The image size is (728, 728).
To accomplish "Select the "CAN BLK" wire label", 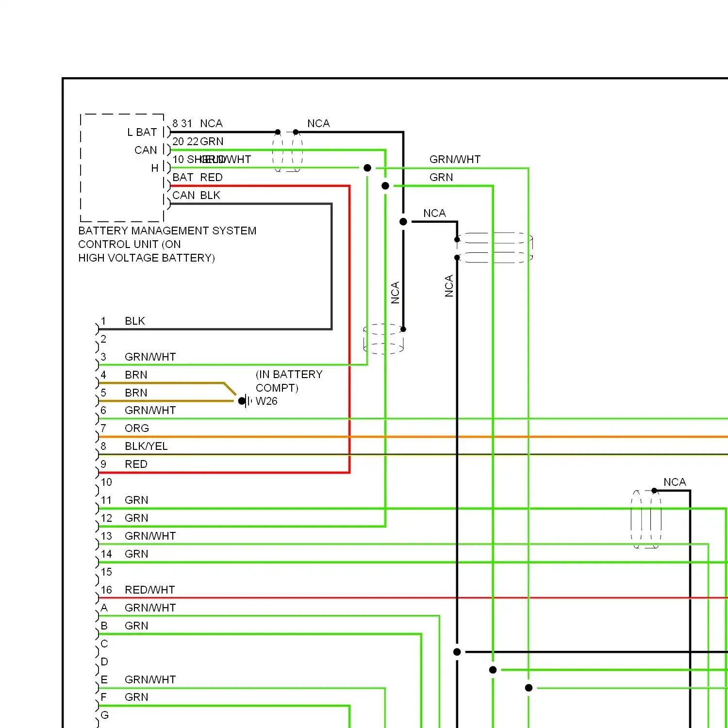I will (197, 195).
